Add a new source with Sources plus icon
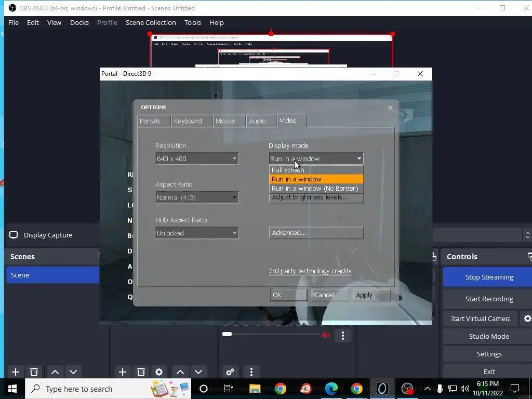 [x=123, y=372]
